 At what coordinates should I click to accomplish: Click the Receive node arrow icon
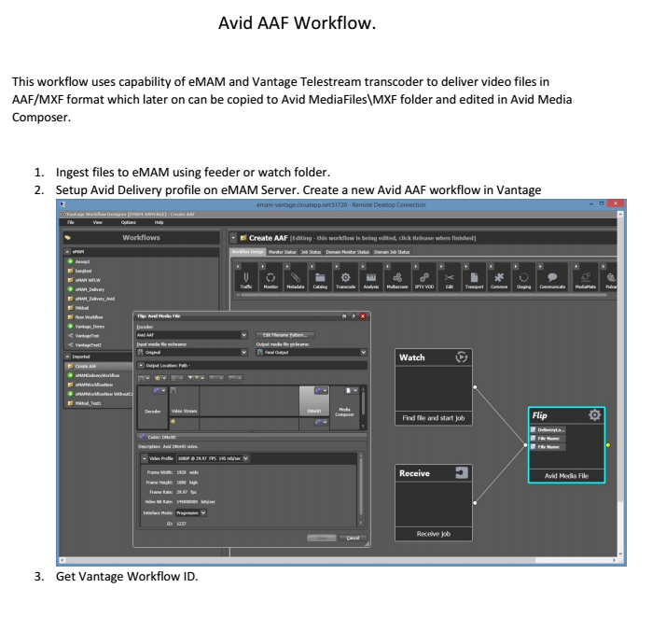tap(462, 472)
